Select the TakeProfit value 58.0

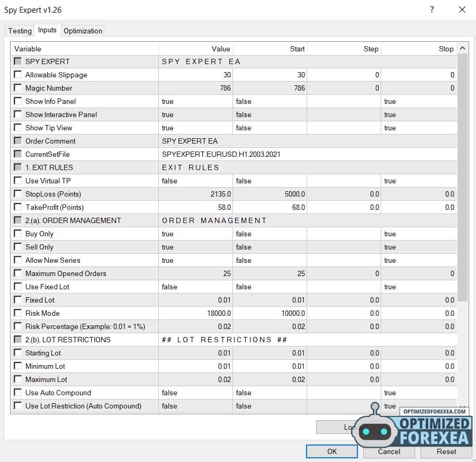[196, 207]
